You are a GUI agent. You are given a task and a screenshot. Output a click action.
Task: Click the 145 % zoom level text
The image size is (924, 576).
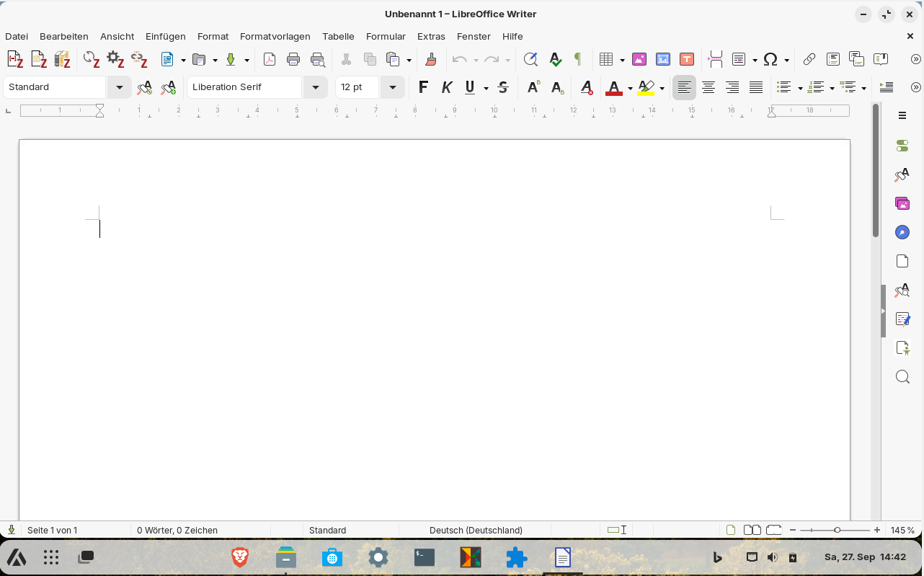coord(902,530)
